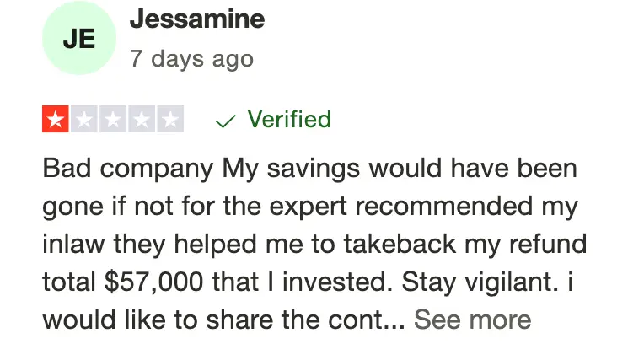Click the 'My savings would have been' text

[x=400, y=169]
